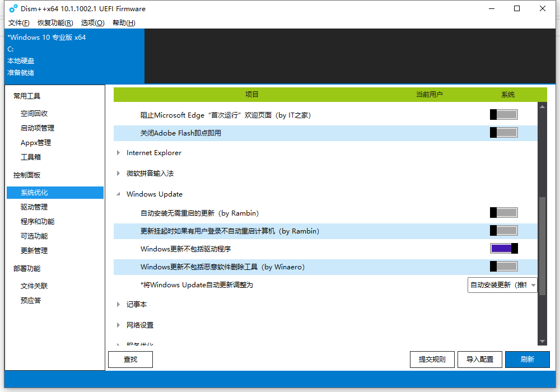Select 系统优化 in sidebar
Screen dimensions: 560x392
point(55,193)
